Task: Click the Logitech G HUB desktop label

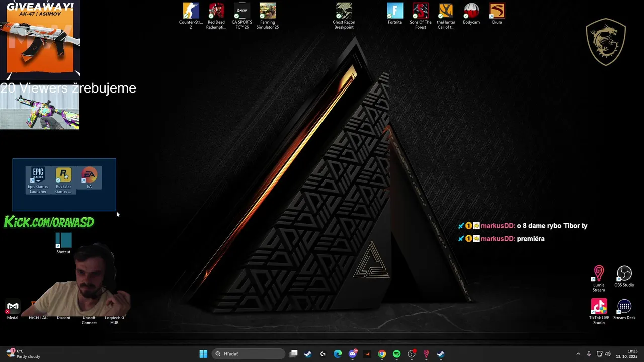Action: click(114, 320)
